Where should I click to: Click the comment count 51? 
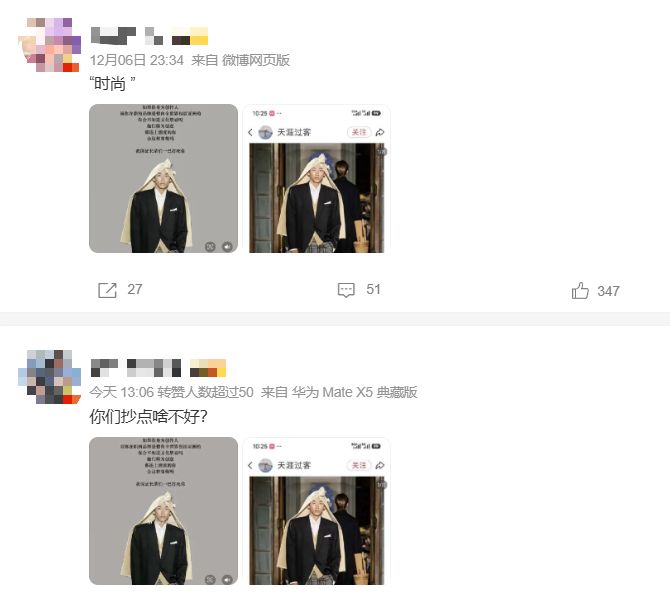373,289
